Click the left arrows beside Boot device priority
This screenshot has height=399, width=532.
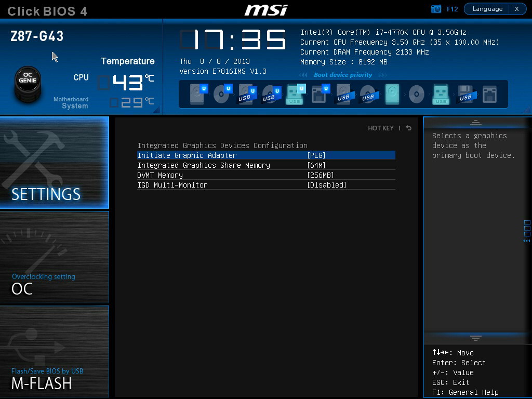point(303,75)
